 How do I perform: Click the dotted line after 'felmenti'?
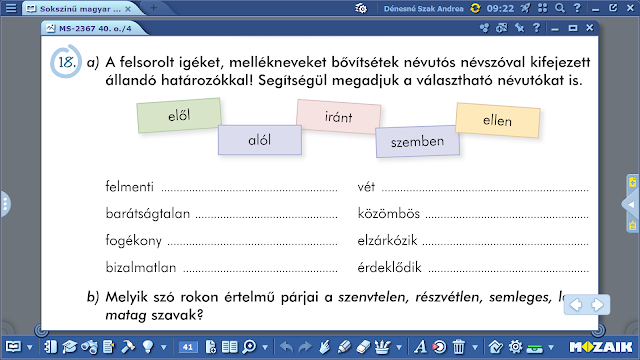point(249,189)
